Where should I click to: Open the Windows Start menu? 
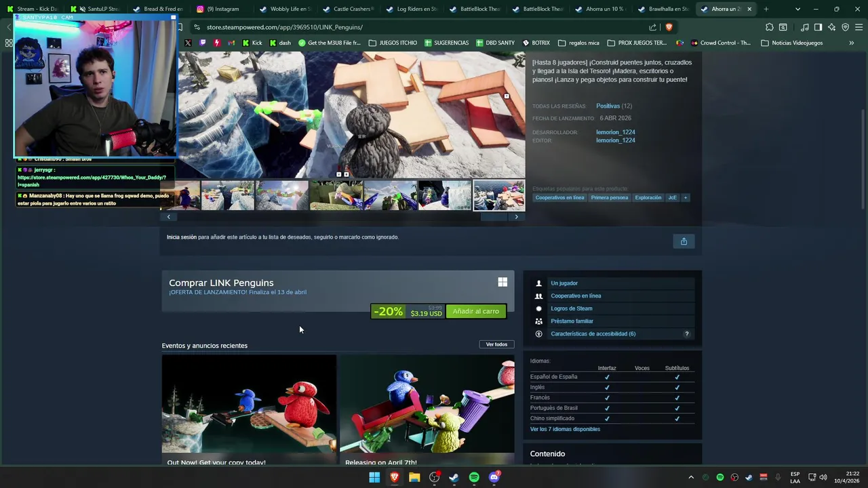tap(374, 477)
